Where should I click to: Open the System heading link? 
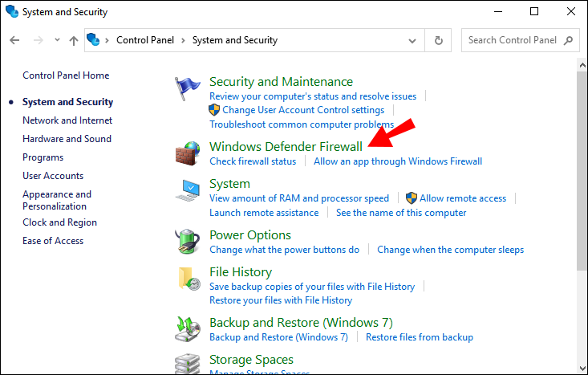click(229, 184)
